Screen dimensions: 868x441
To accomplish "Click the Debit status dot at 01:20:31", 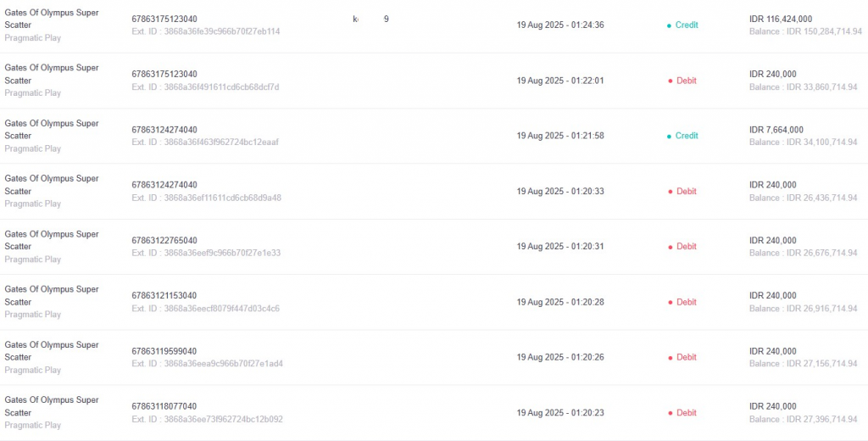I will [670, 247].
